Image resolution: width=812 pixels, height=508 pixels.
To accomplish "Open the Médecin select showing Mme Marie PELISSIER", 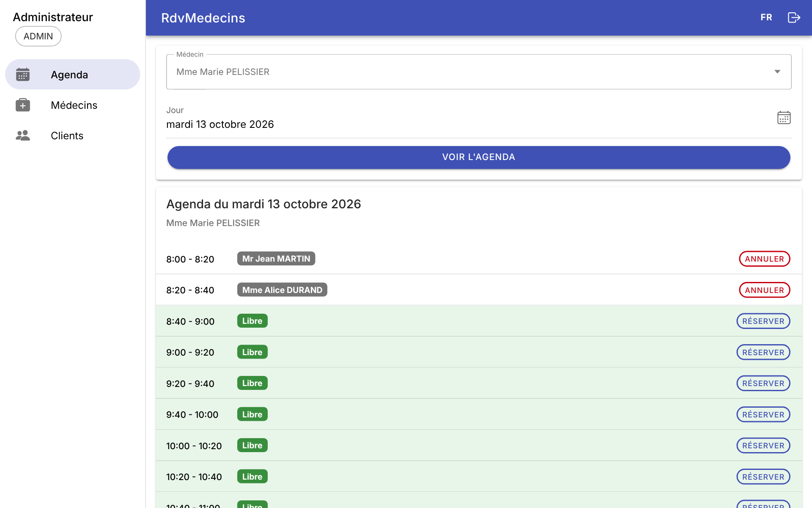I will click(479, 72).
